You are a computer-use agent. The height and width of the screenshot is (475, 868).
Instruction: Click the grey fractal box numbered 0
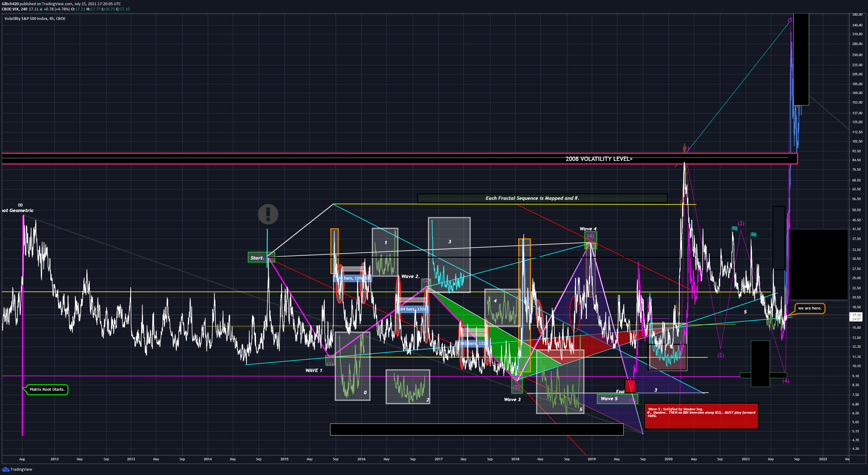click(x=352, y=366)
